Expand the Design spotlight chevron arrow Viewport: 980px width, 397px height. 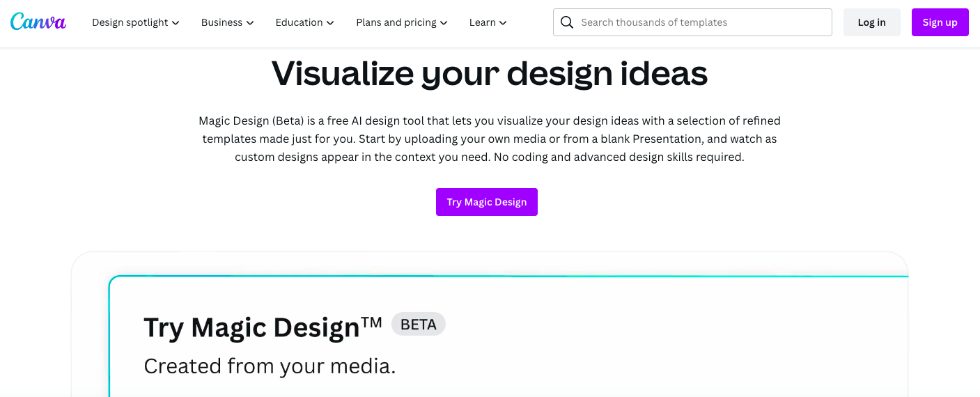(x=176, y=23)
